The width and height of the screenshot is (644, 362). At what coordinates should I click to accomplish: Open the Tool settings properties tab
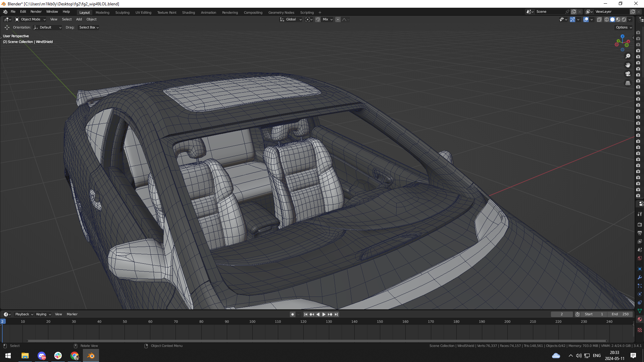[640, 214]
